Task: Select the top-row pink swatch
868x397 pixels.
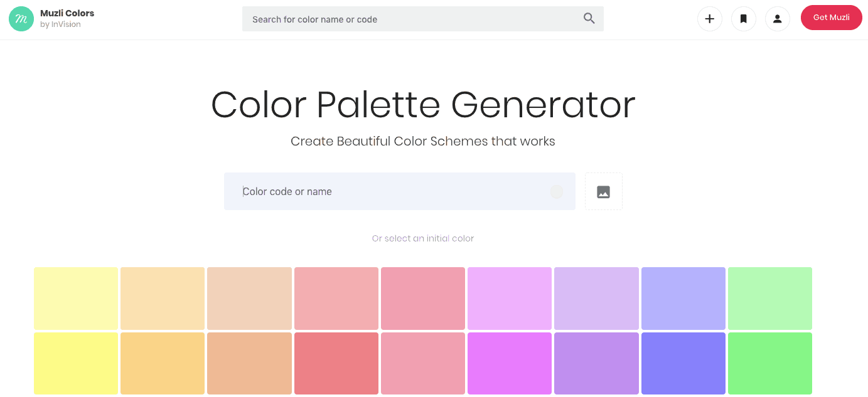Action: click(423, 299)
